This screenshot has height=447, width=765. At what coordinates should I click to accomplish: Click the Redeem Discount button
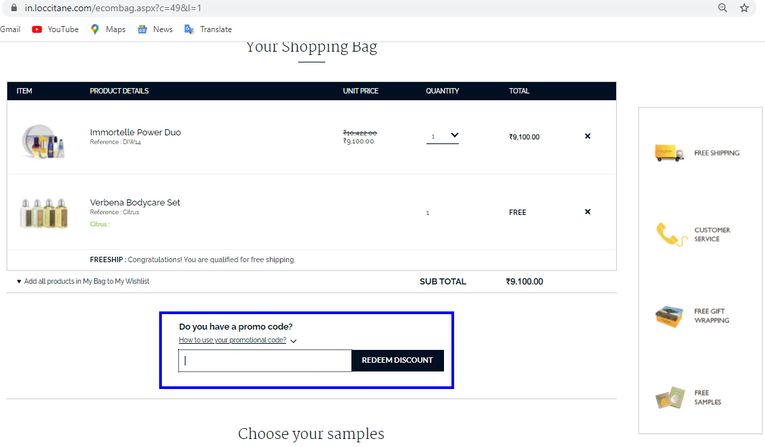[x=397, y=360]
